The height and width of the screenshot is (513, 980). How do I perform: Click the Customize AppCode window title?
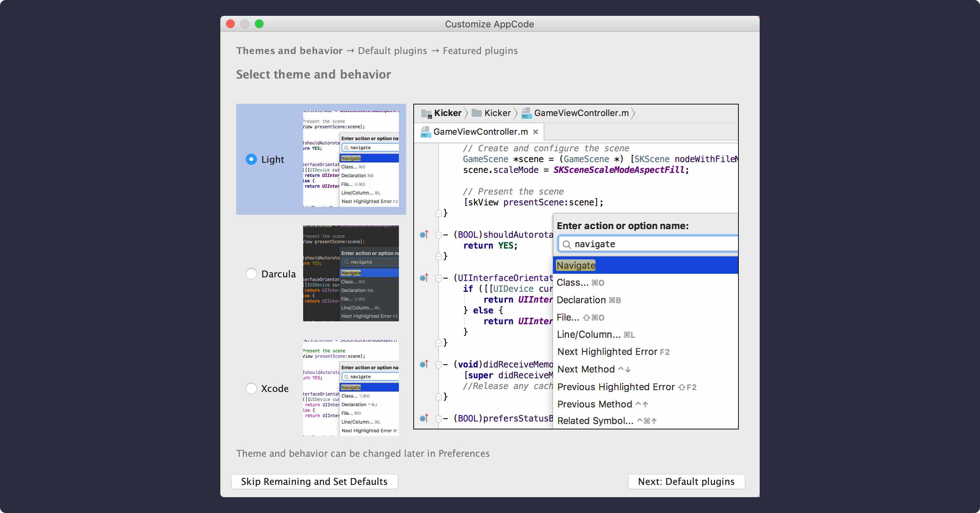(489, 24)
